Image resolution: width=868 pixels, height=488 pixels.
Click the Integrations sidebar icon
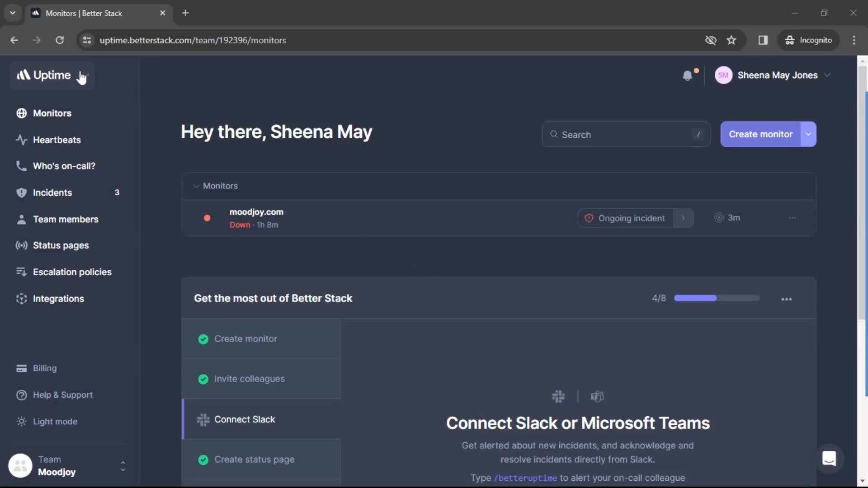point(21,299)
